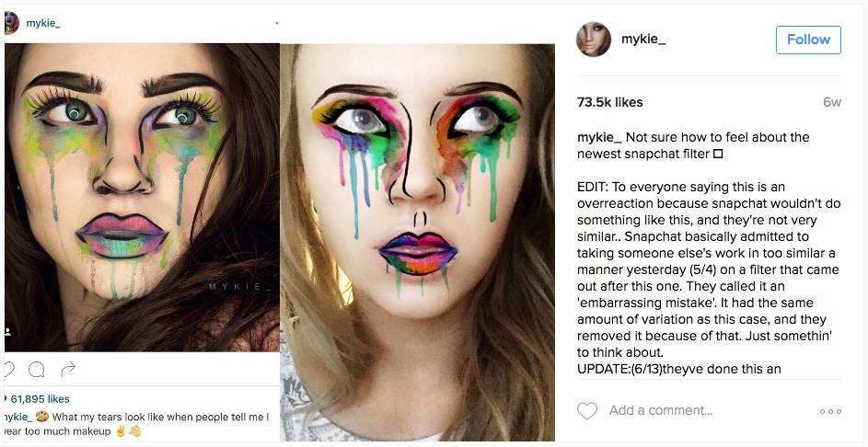Viewport: 868px width, 447px height.
Task: Click the MYKIE_ watermark on the left photo
Action: tap(241, 287)
